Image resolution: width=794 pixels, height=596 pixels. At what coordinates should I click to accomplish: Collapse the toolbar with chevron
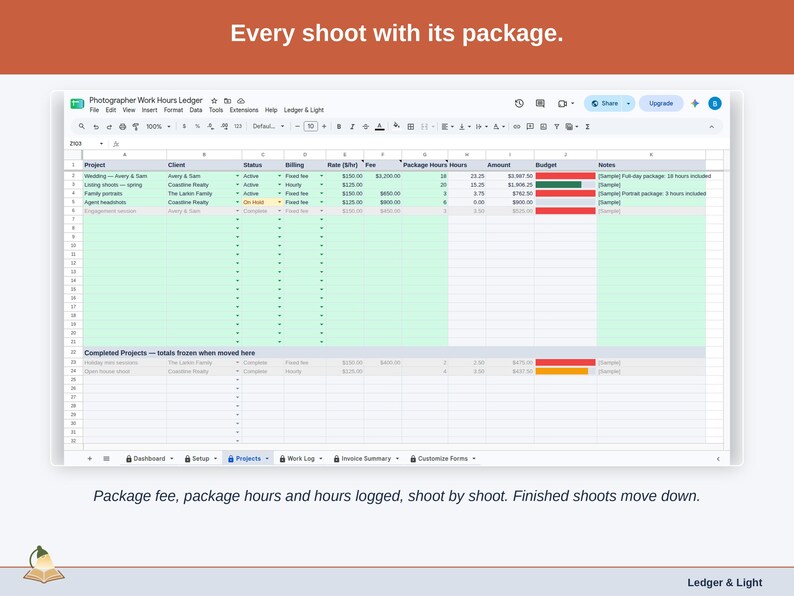[711, 127]
